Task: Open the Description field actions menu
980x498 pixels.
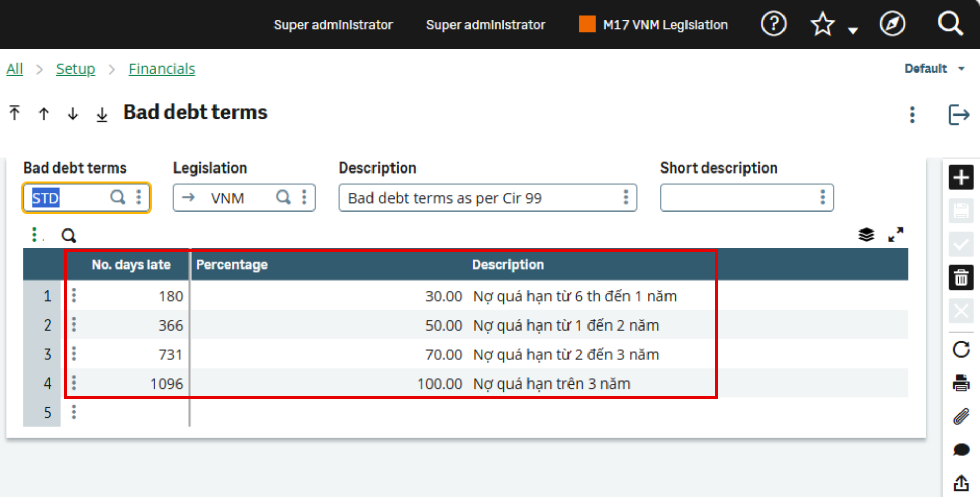Action: pyautogui.click(x=625, y=198)
